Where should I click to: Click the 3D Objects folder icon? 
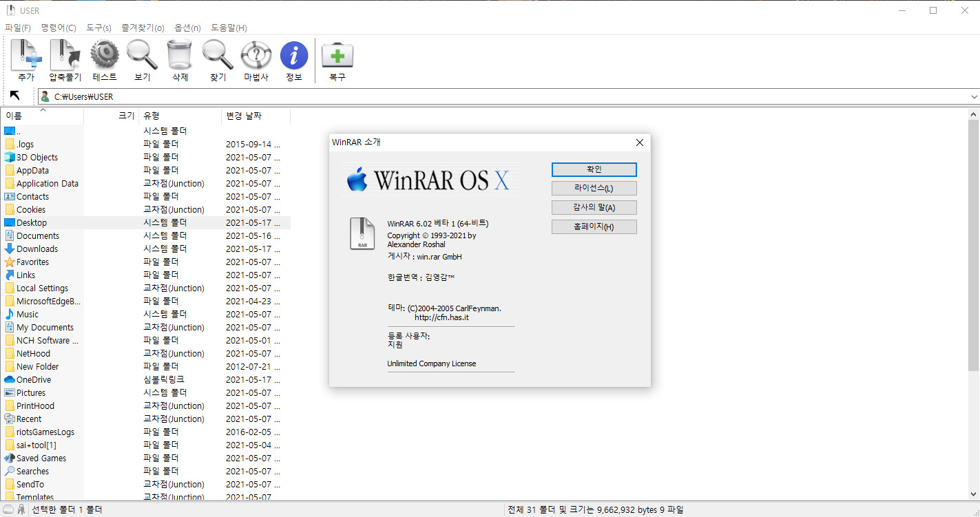(10, 157)
